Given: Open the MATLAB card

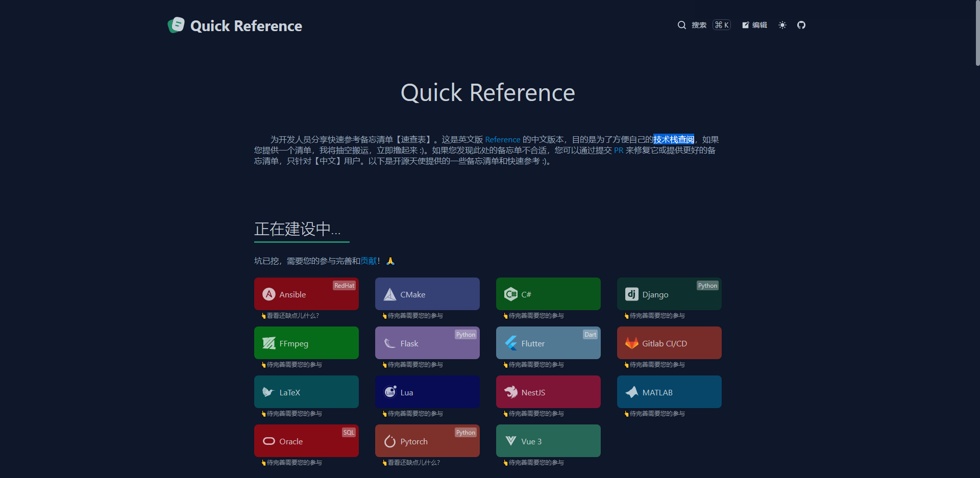Looking at the screenshot, I should [669, 392].
